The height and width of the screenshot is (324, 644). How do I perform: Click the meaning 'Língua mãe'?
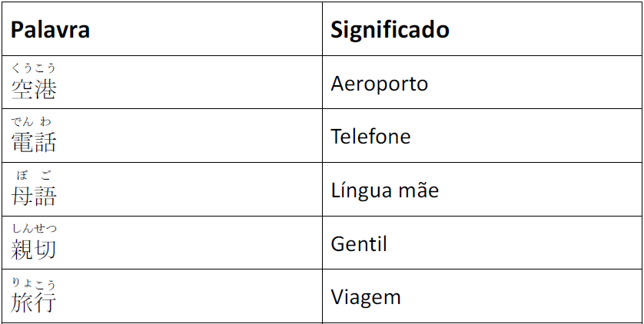[384, 190]
